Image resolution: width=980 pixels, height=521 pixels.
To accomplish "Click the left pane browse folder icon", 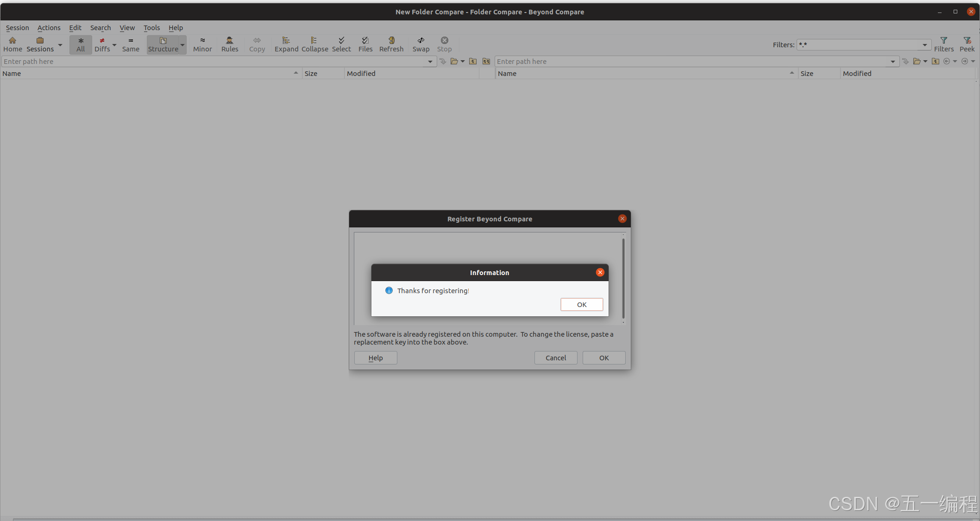I will (454, 62).
